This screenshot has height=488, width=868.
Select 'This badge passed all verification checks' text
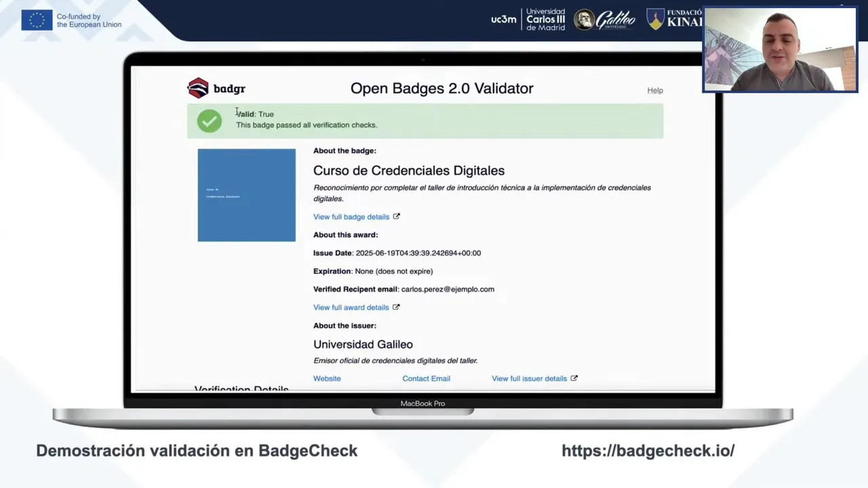(307, 125)
